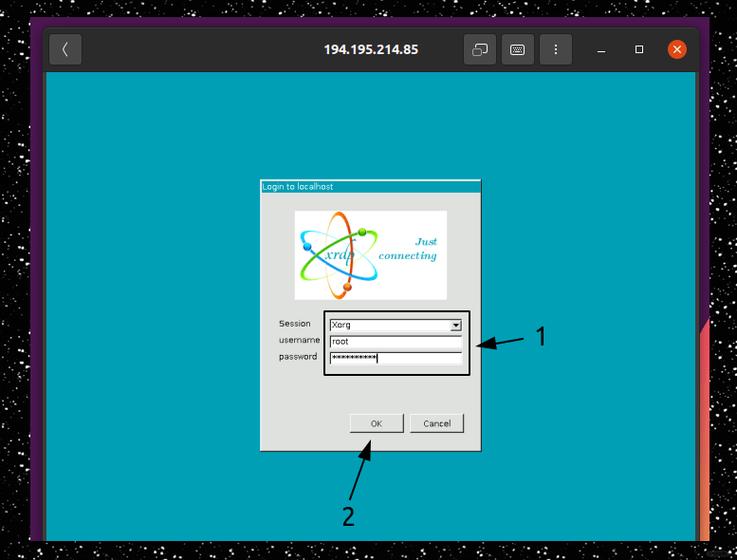Click the 'password' field label
This screenshot has width=737, height=560.
298,357
